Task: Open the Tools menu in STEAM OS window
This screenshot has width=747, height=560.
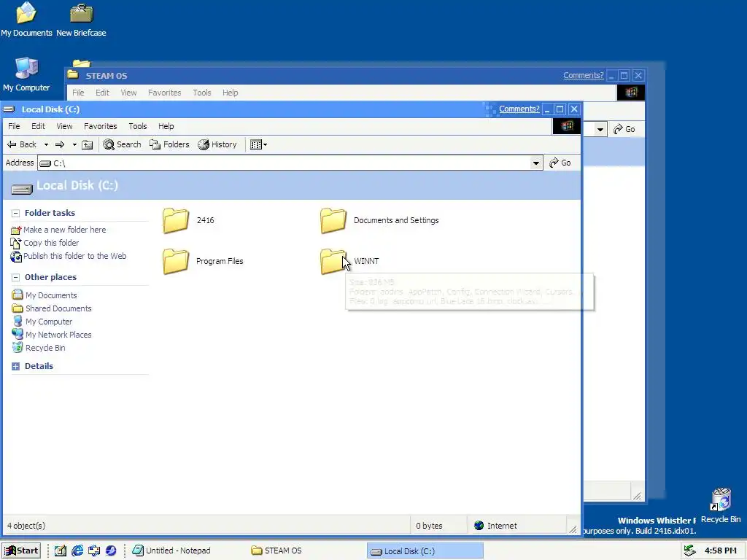Action: 202,93
